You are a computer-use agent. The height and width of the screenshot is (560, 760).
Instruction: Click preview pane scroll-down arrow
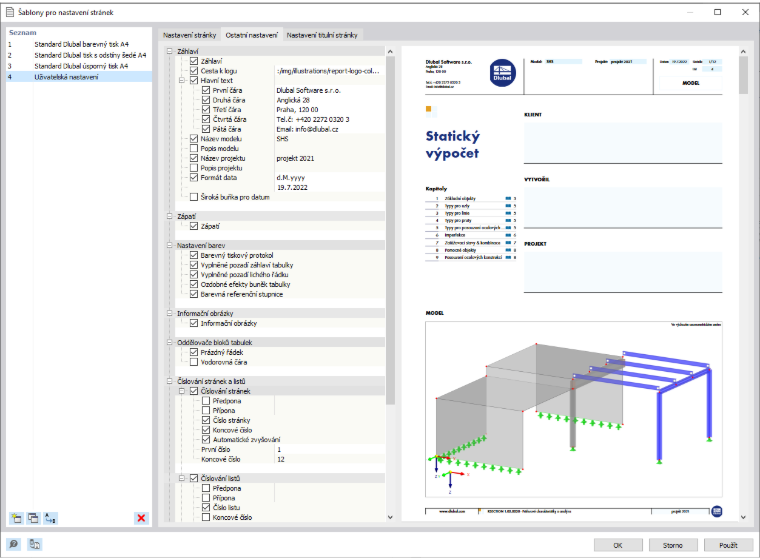[744, 517]
